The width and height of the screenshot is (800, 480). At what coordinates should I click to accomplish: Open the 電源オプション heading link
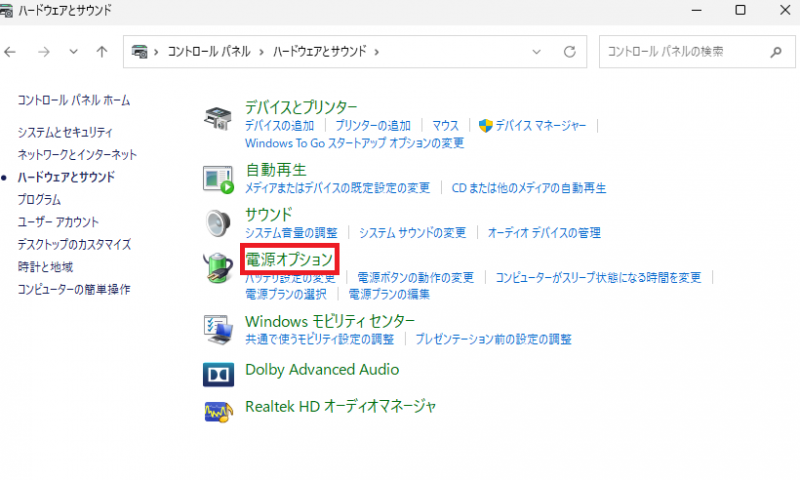[289, 260]
